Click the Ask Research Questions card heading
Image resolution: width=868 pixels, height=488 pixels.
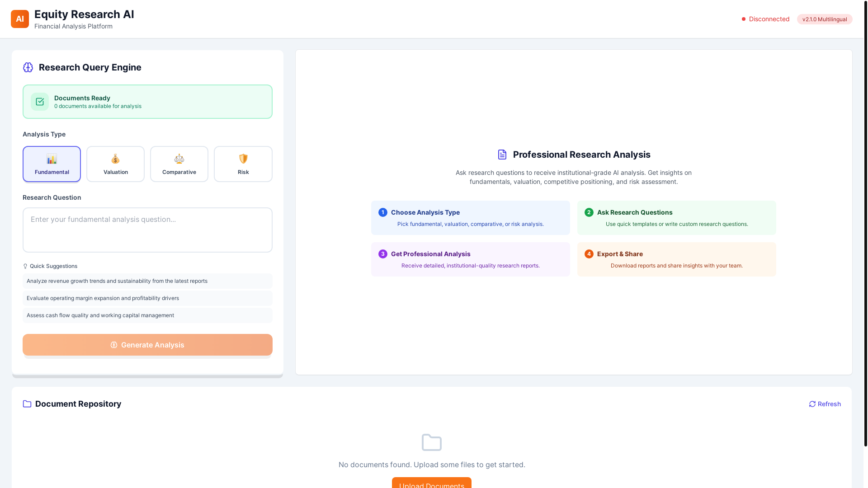pos(635,212)
